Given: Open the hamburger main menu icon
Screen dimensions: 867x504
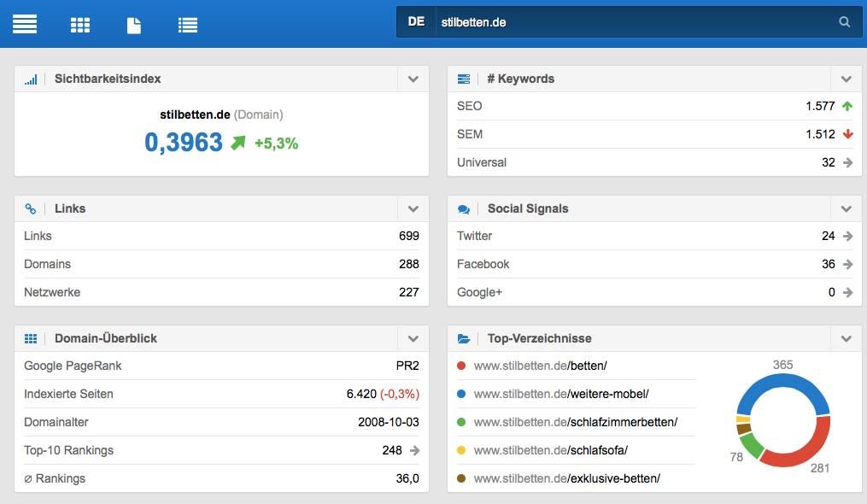Looking at the screenshot, I should (x=25, y=24).
